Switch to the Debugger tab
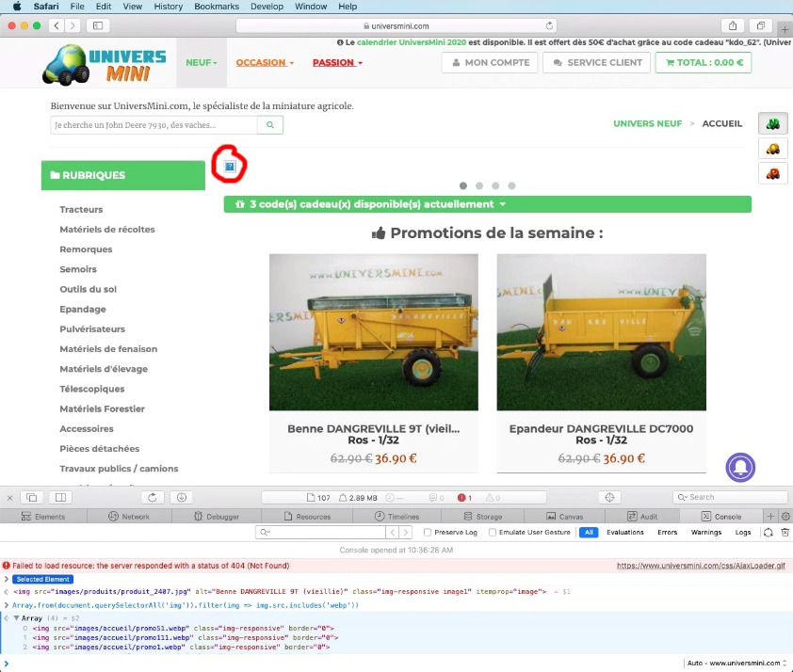Viewport: 793px width, 672px height. click(217, 517)
